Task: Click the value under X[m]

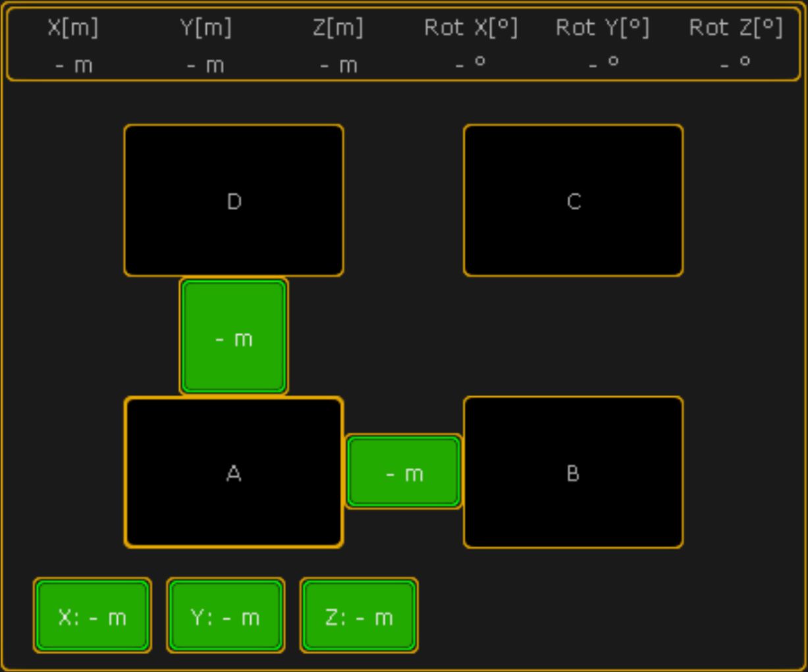Action: pyautogui.click(x=73, y=65)
